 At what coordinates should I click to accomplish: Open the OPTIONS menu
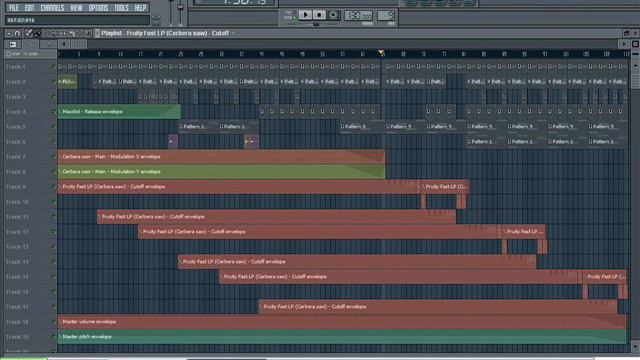(98, 8)
